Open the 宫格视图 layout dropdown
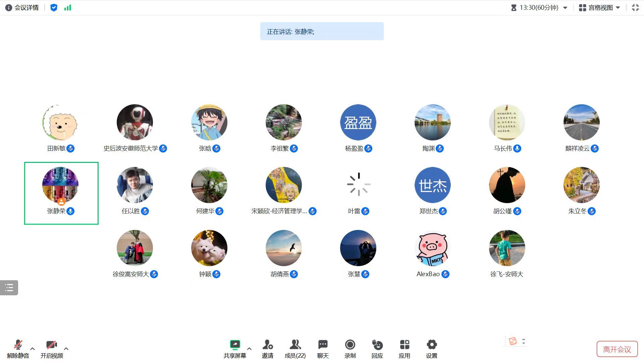The width and height of the screenshot is (644, 362). [600, 8]
